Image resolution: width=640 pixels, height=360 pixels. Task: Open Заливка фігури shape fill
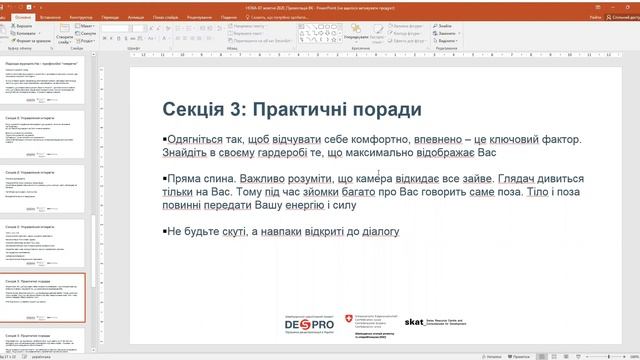[x=405, y=26]
